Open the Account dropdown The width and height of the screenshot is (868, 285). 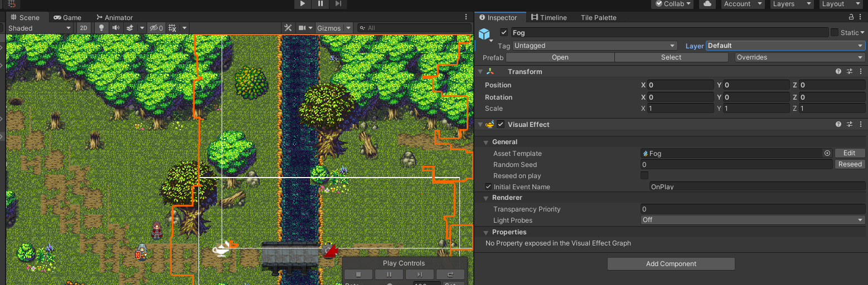point(743,4)
